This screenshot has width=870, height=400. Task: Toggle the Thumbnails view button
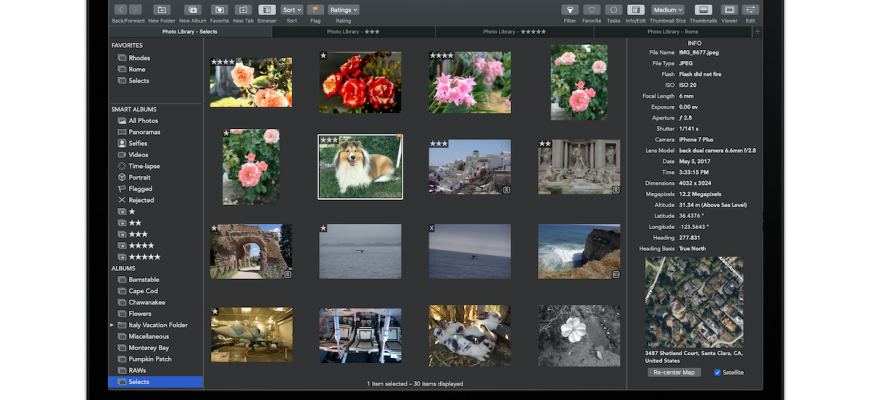[703, 9]
